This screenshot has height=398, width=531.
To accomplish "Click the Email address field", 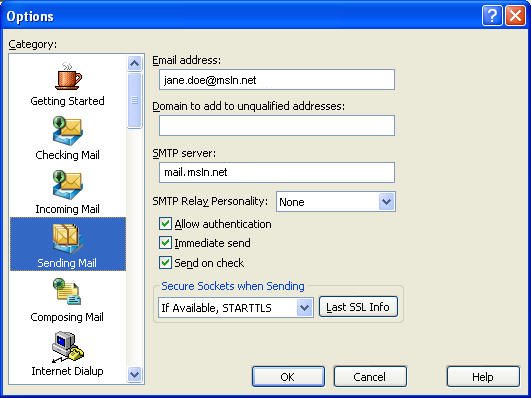I will [x=277, y=80].
